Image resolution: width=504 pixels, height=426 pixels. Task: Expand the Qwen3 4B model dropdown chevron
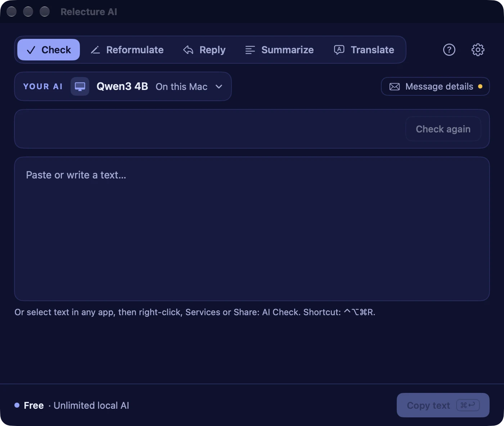pyautogui.click(x=219, y=87)
